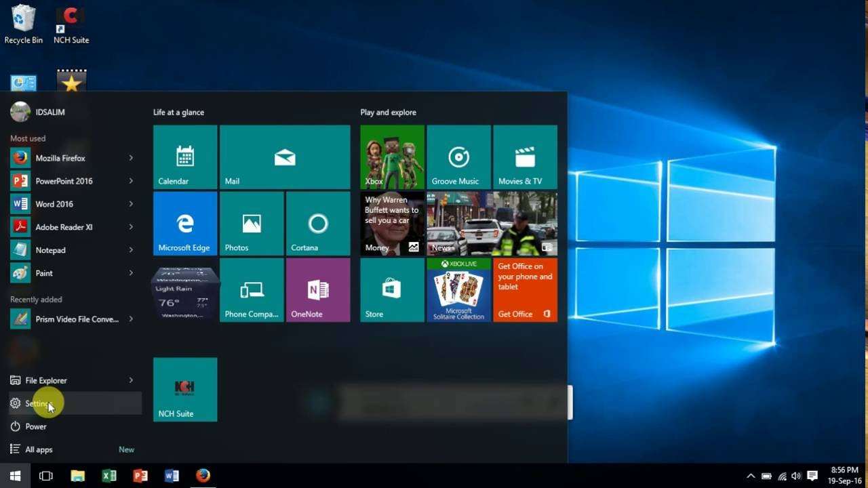
Task: Open the Movies & TV tile
Action: pyautogui.click(x=525, y=157)
